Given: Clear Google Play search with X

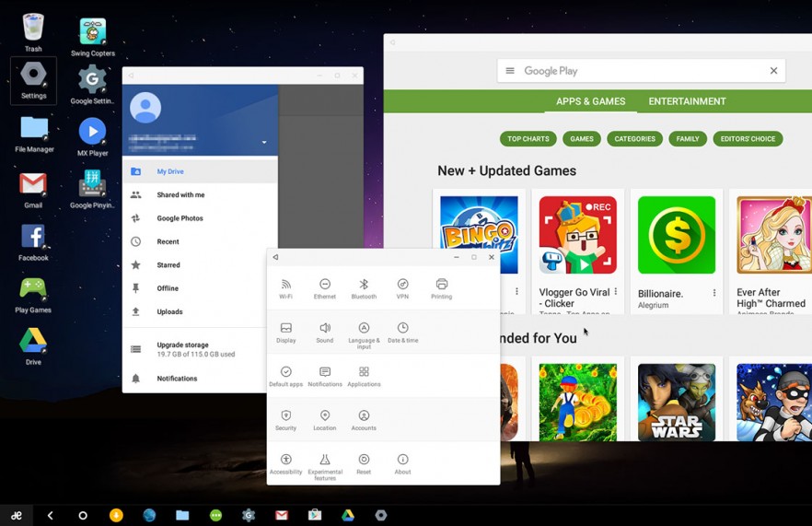Looking at the screenshot, I should click(773, 71).
